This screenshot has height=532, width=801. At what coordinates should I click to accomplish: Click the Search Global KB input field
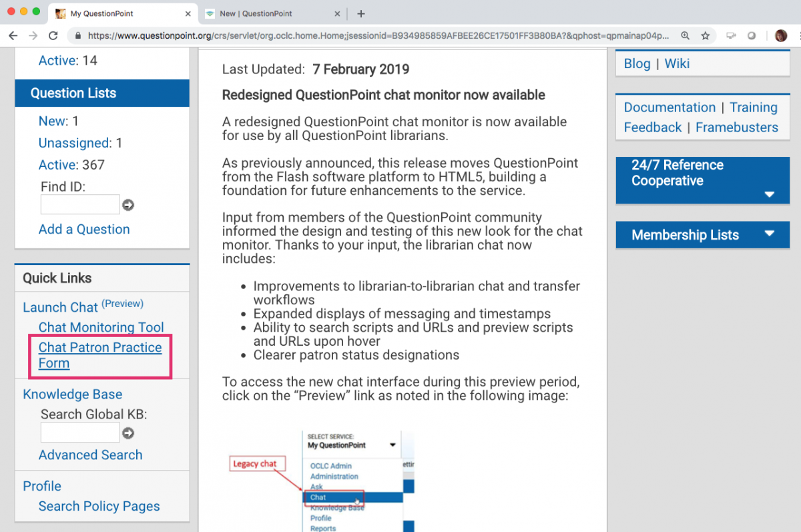pos(80,433)
